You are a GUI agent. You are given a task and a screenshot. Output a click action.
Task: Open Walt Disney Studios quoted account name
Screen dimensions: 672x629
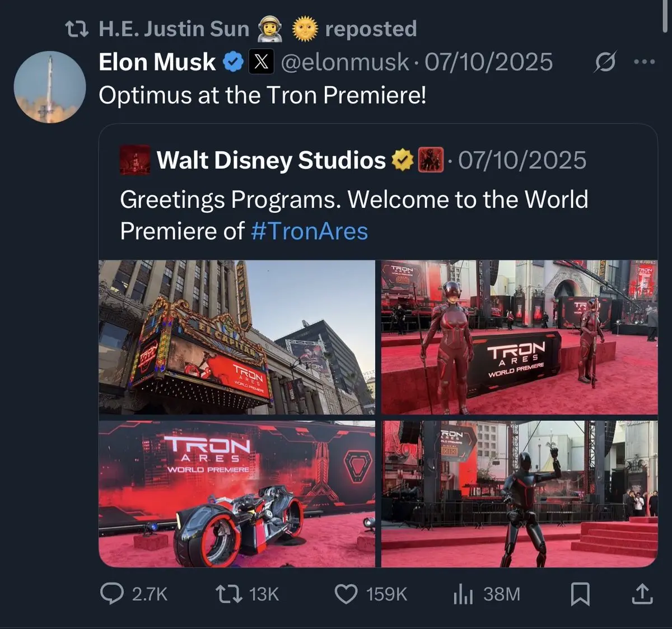(271, 160)
